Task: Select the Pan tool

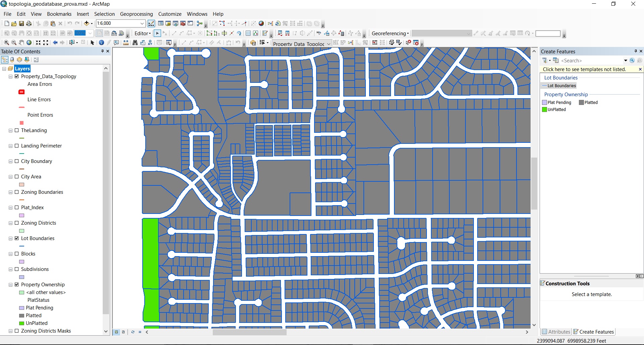Action: pos(21,42)
